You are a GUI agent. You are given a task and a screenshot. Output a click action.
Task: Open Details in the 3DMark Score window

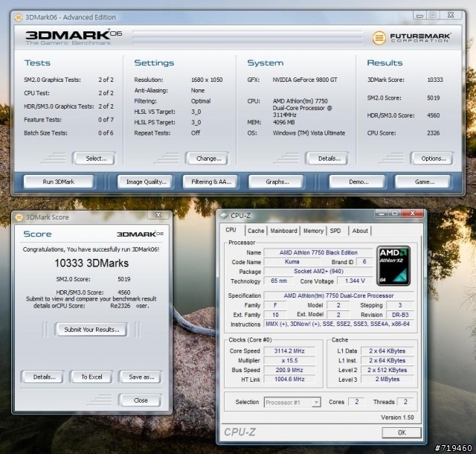pos(42,377)
